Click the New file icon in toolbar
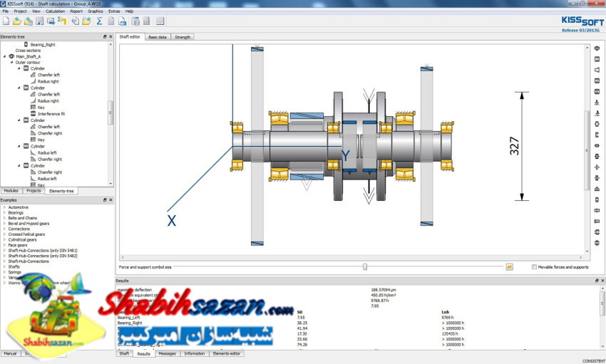The image size is (606, 364). (x=6, y=21)
